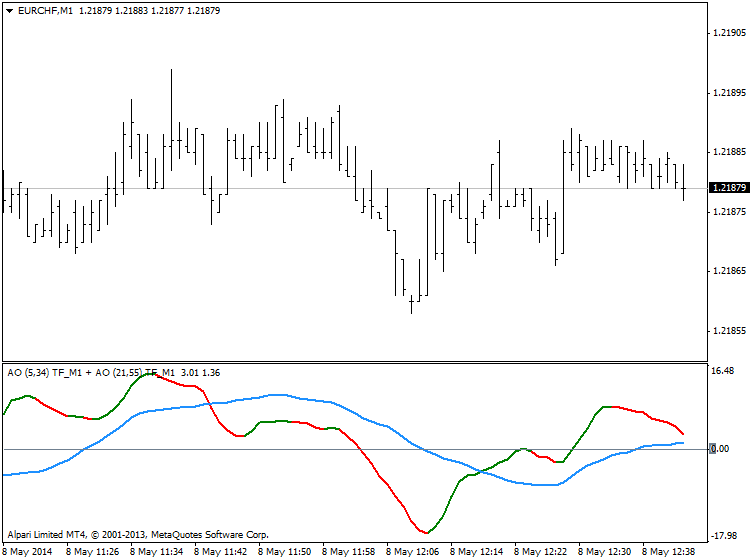The height and width of the screenshot is (560, 750).
Task: Click the current price label 1.21879
Action: pos(727,188)
